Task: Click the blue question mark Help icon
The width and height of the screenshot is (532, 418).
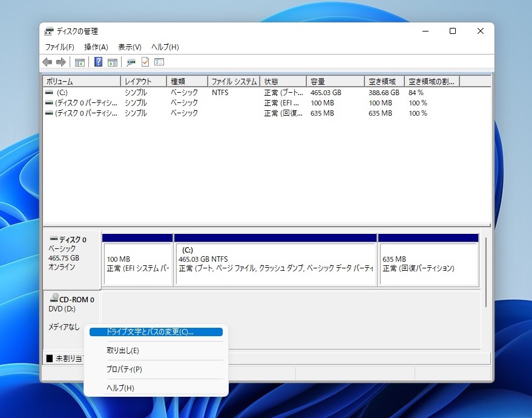Action: click(98, 62)
